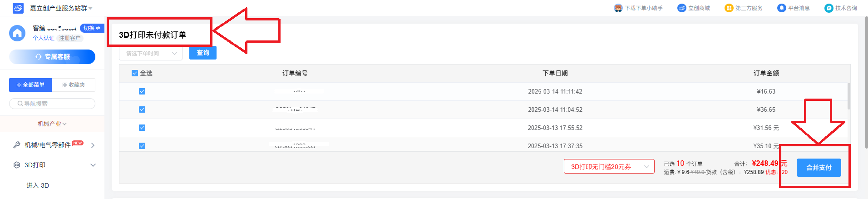Click the JLC logo icon at top left

tap(18, 8)
